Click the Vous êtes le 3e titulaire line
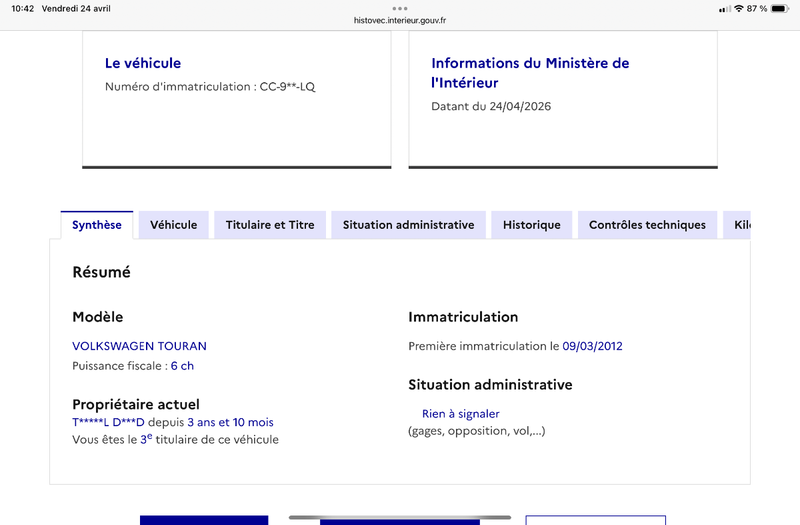 point(176,439)
